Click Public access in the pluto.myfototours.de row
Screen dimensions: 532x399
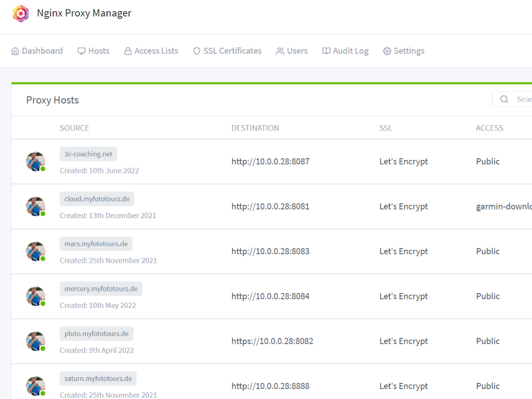pos(487,341)
